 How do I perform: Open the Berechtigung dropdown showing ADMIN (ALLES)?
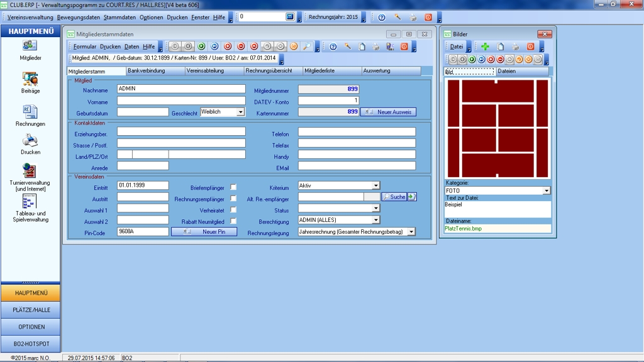coord(376,221)
